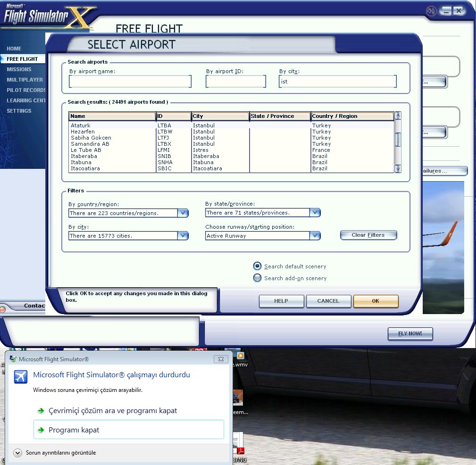Screen dimensions: 476x465
Task: Select the Hezarfen airport row
Action: 231,132
